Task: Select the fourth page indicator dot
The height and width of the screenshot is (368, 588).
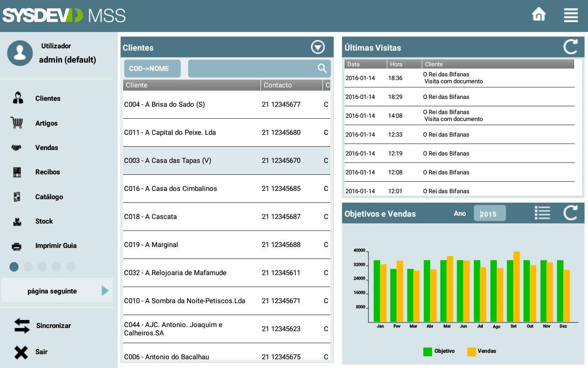Action: [56, 267]
